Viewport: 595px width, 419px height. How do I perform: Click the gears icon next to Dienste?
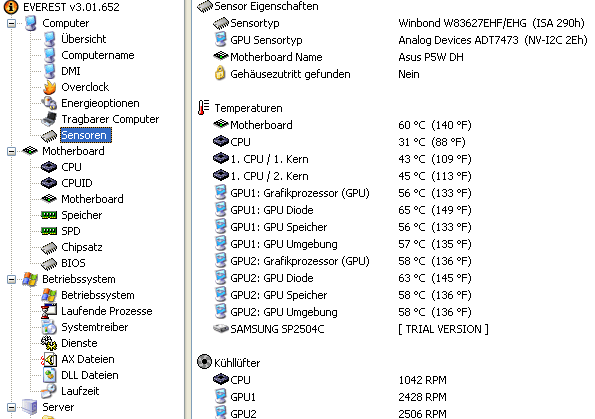[49, 343]
